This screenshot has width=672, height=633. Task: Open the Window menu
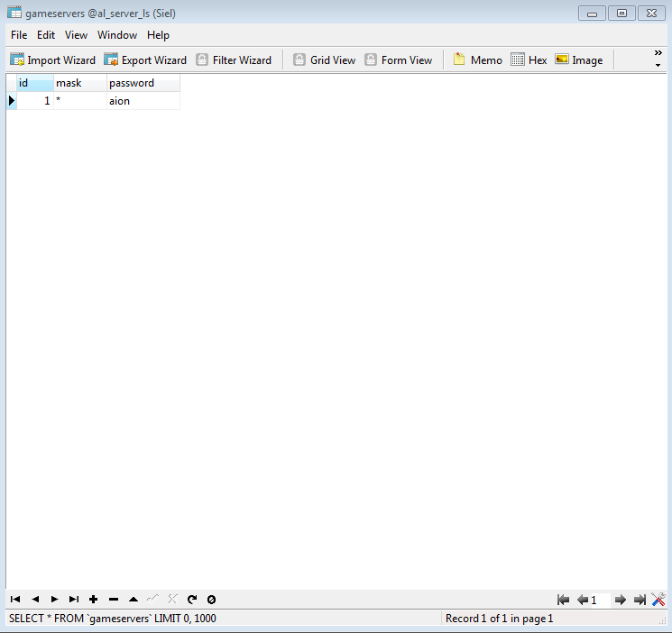click(x=117, y=35)
